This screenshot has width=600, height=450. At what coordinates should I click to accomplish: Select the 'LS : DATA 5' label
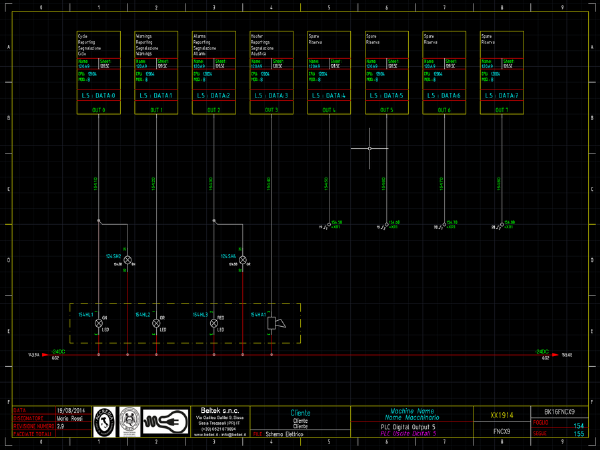pyautogui.click(x=386, y=95)
